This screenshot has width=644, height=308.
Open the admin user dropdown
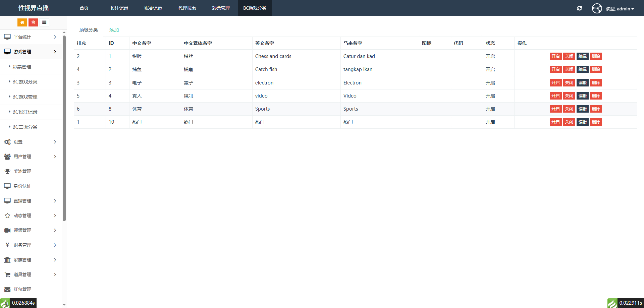click(620, 9)
